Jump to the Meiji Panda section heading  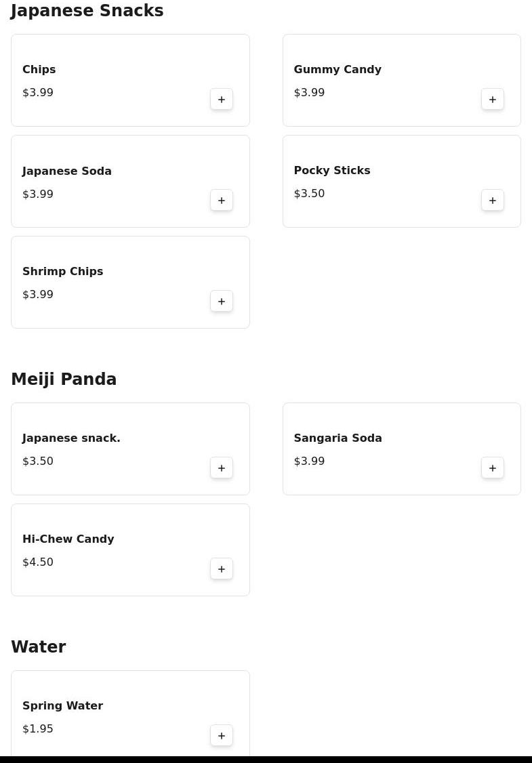(x=64, y=379)
